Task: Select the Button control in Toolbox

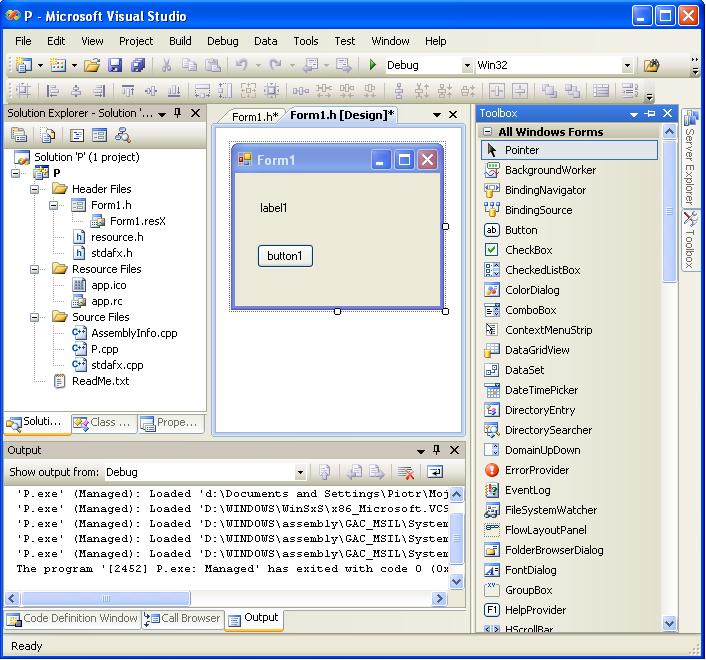Action: pyautogui.click(x=569, y=230)
